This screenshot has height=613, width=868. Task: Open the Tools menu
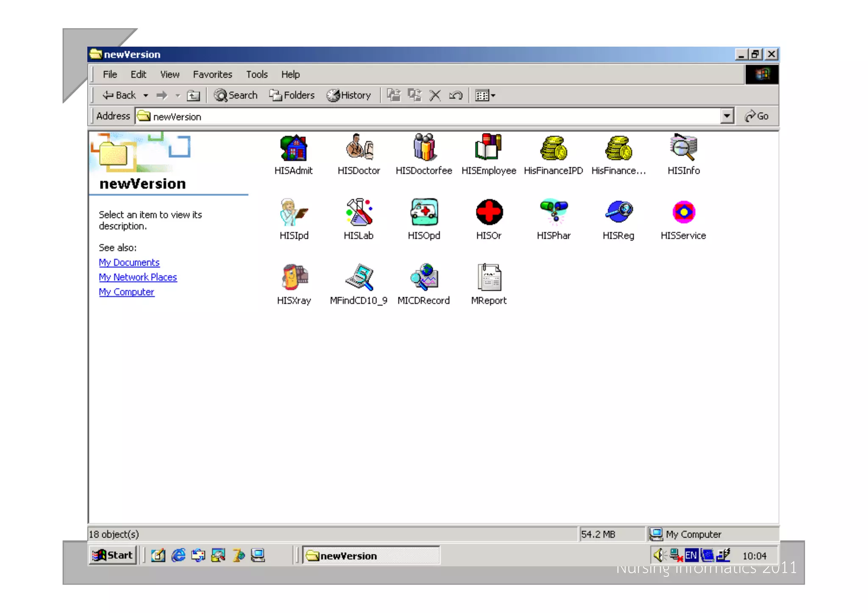(257, 75)
